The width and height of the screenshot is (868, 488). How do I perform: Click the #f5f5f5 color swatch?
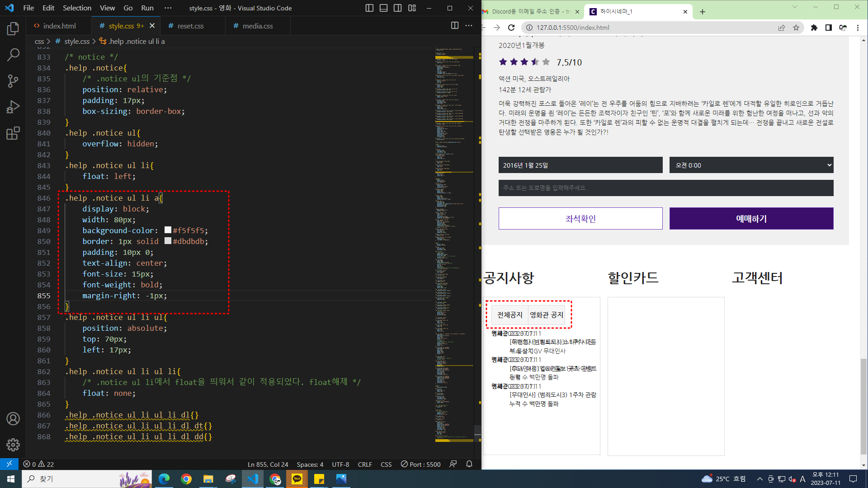click(x=168, y=230)
